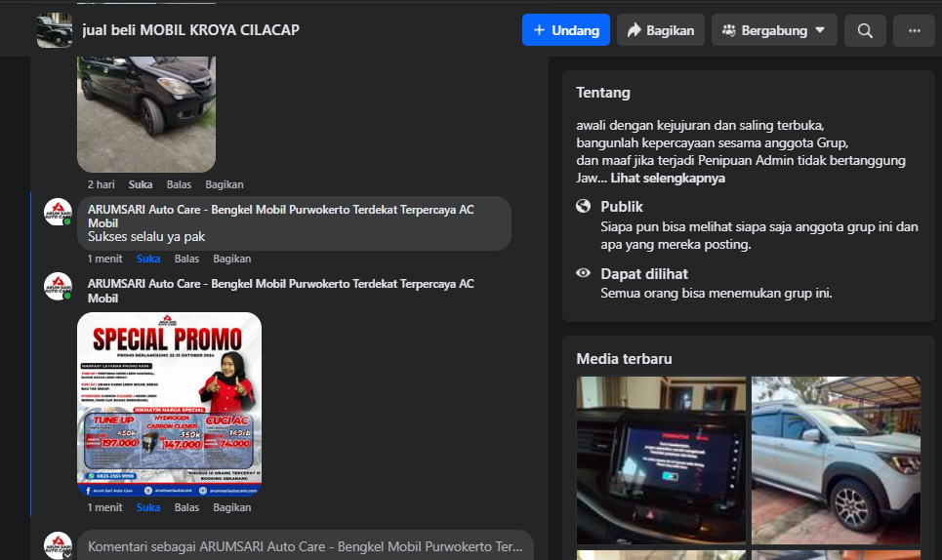
Task: Click Suka under the 2 hari comment
Action: click(140, 184)
